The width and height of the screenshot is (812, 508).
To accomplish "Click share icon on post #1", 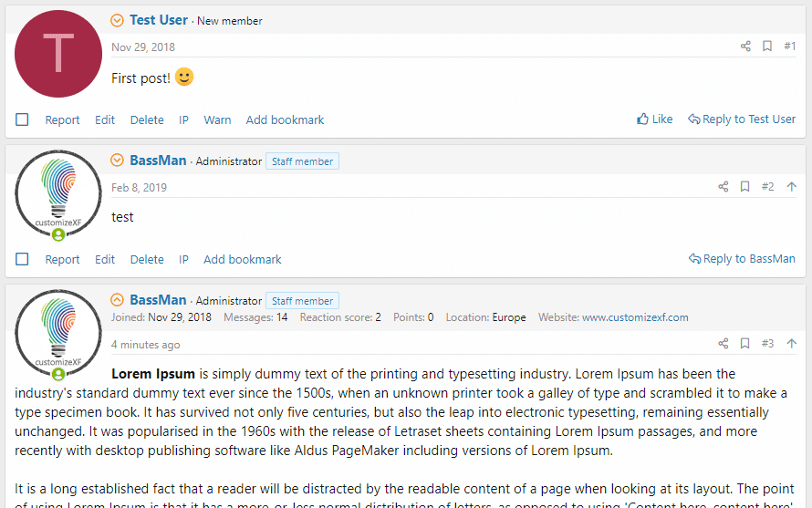I will pyautogui.click(x=745, y=47).
